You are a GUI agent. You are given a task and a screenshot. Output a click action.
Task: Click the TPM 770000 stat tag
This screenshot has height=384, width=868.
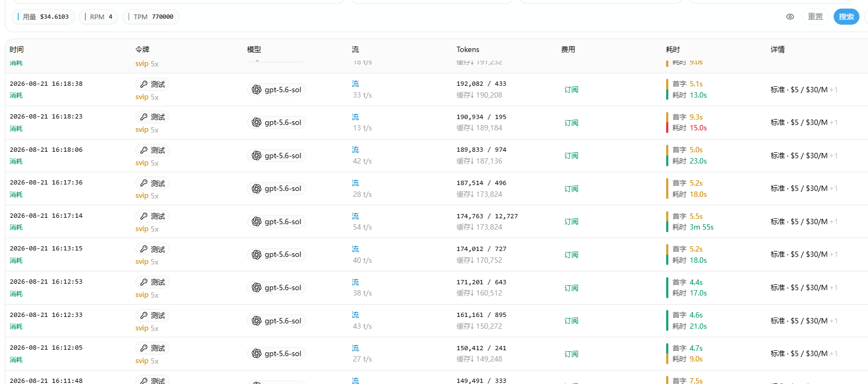tap(151, 17)
